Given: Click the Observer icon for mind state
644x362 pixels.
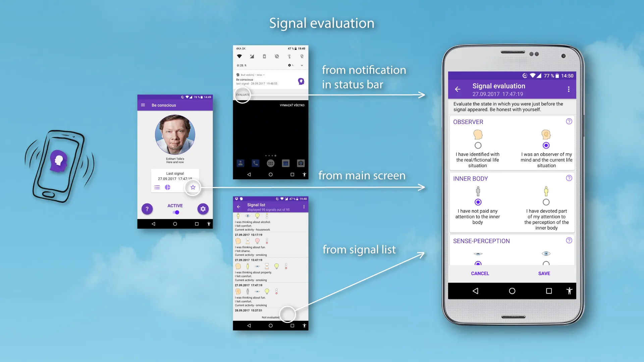Looking at the screenshot, I should [546, 134].
